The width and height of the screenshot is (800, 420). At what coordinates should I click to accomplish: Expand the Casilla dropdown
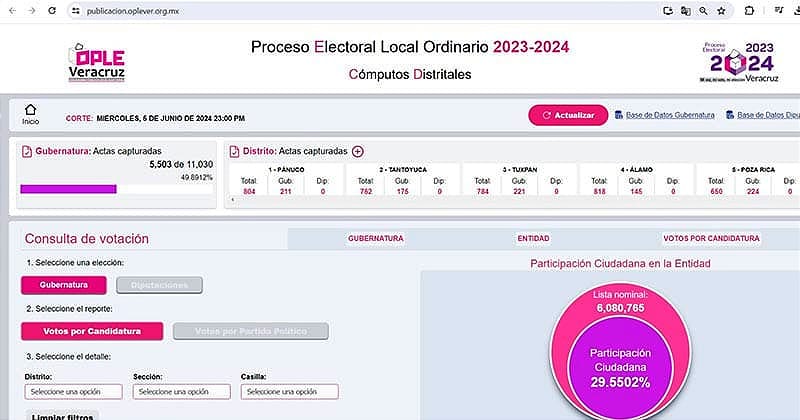click(x=289, y=391)
